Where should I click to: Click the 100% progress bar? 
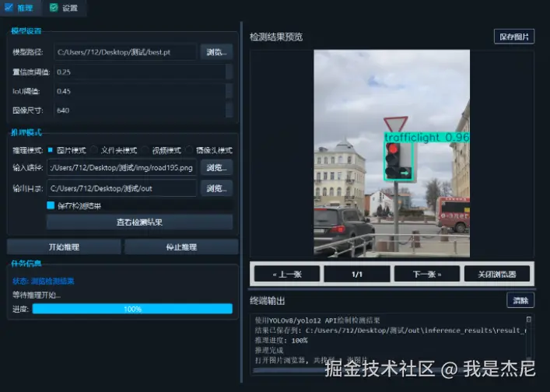(x=132, y=309)
